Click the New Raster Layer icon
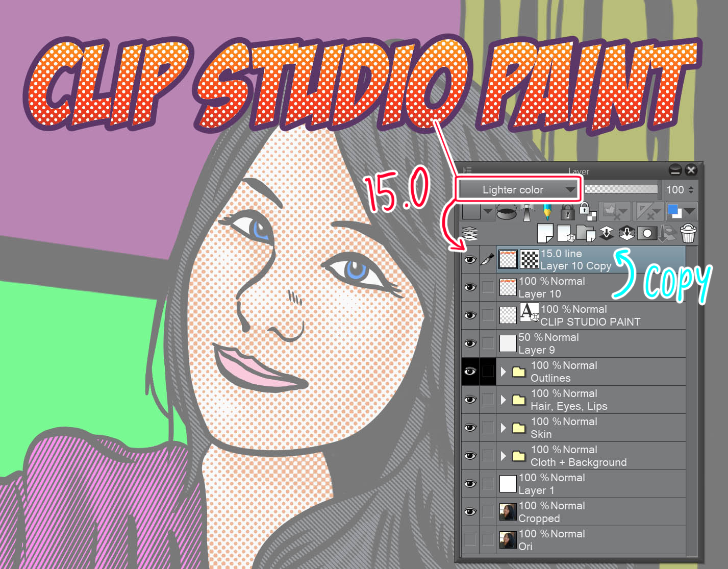The image size is (728, 569). point(545,234)
